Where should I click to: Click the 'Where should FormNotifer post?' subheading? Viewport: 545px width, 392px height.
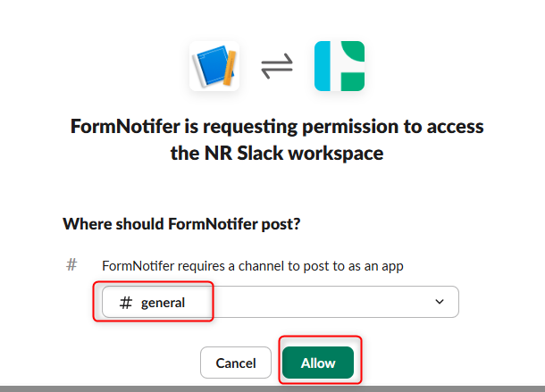(181, 224)
